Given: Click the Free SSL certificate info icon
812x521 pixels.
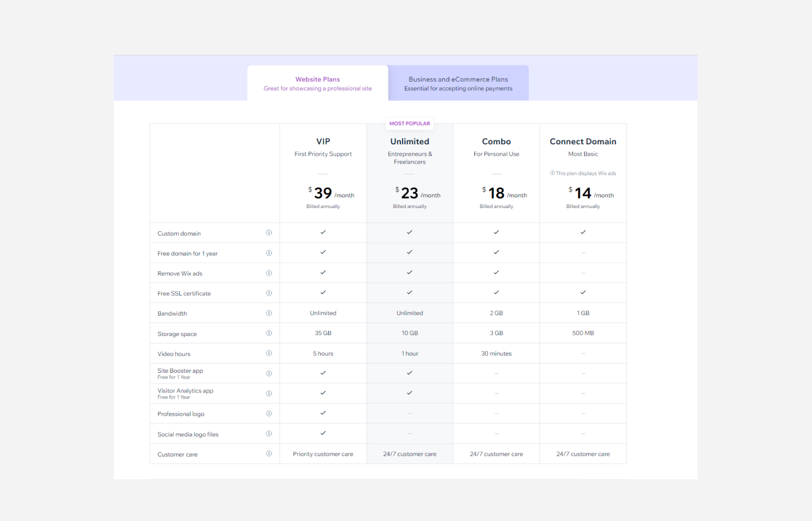Looking at the screenshot, I should point(269,293).
